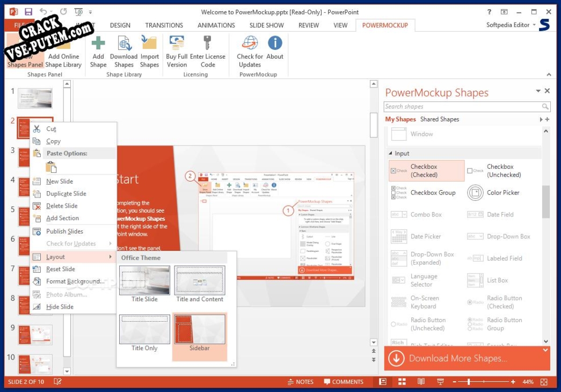
Task: Toggle the Notes pane
Action: (301, 382)
